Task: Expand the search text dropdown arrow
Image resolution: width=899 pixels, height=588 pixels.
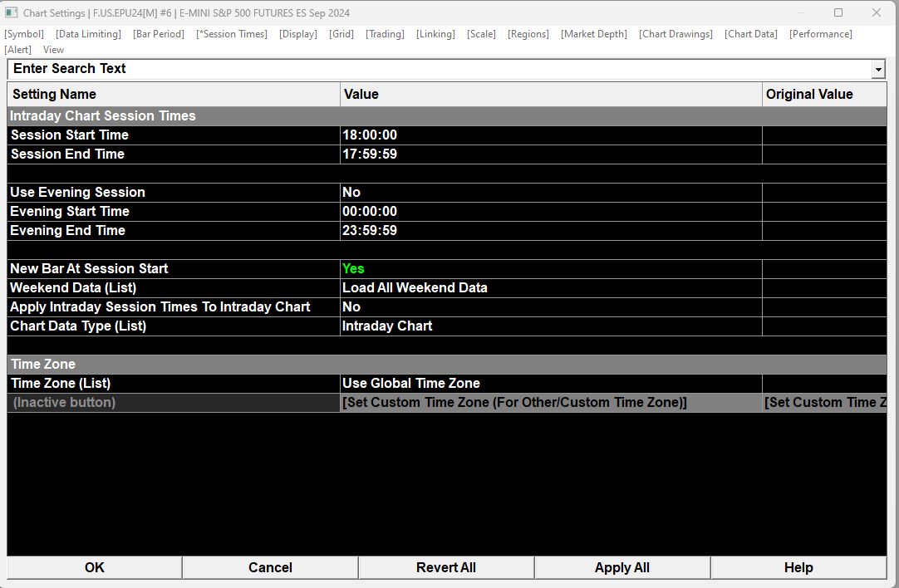Action: coord(878,69)
